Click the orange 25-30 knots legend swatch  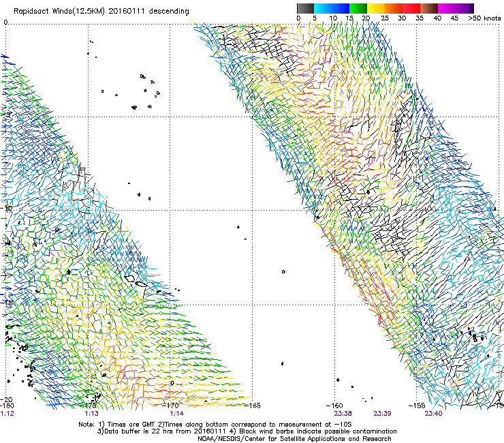[394, 8]
